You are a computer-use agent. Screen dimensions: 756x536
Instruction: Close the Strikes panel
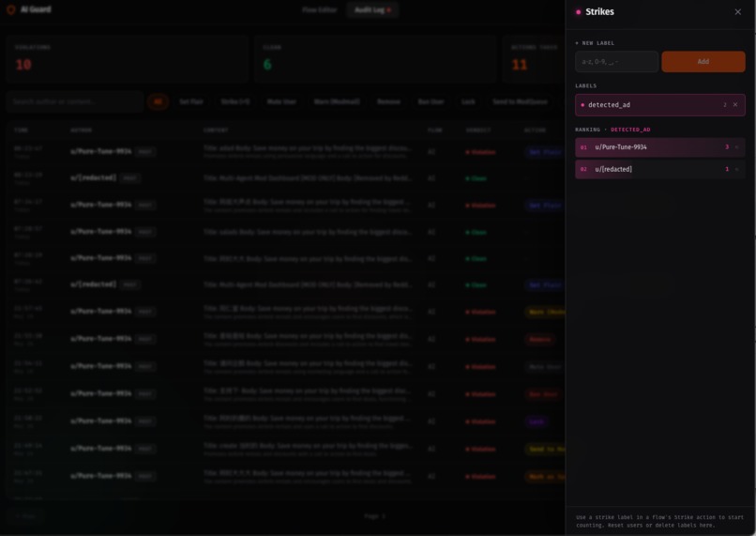[737, 12]
